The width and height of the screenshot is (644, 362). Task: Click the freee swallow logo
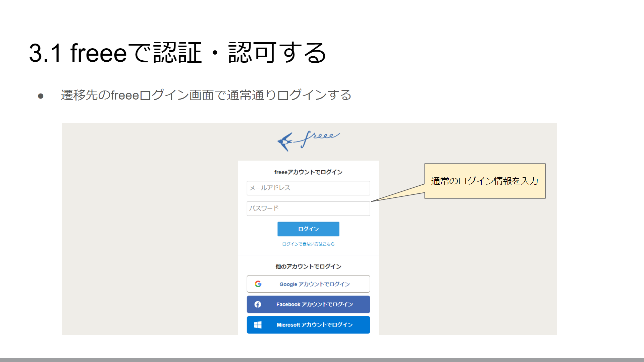(309, 141)
